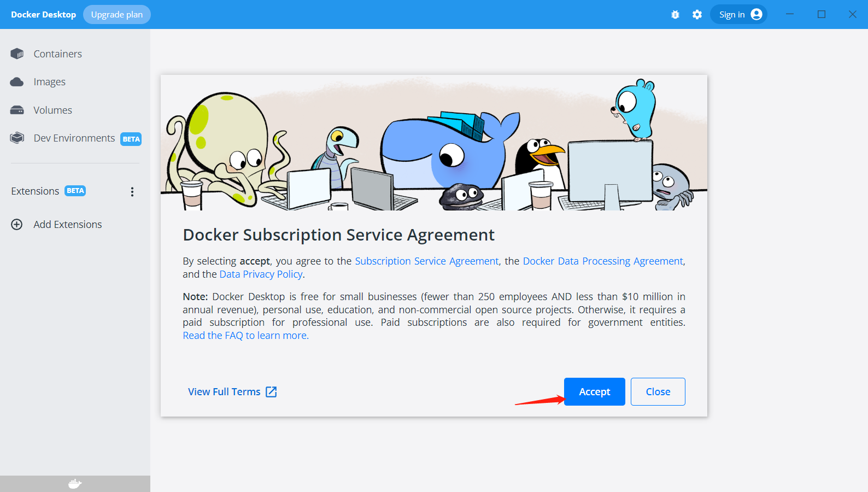Open the bug troubleshoot icon
The width and height of the screenshot is (868, 492).
click(x=676, y=15)
